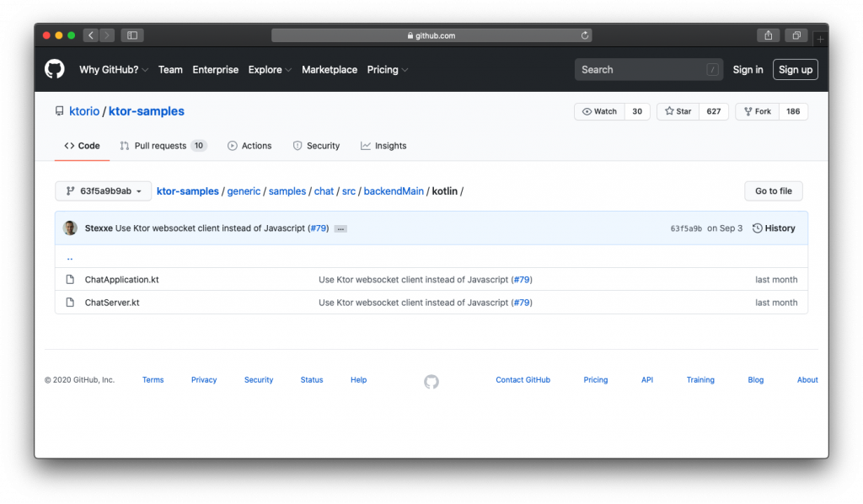This screenshot has width=863, height=504.
Task: Expand the Pricing header menu
Action: click(388, 70)
